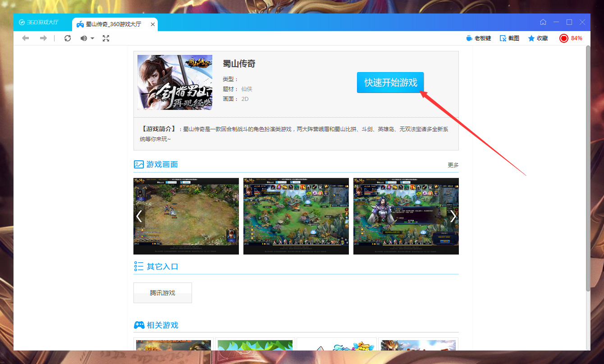Click the 蜀山传奇 game cover image

(x=175, y=82)
